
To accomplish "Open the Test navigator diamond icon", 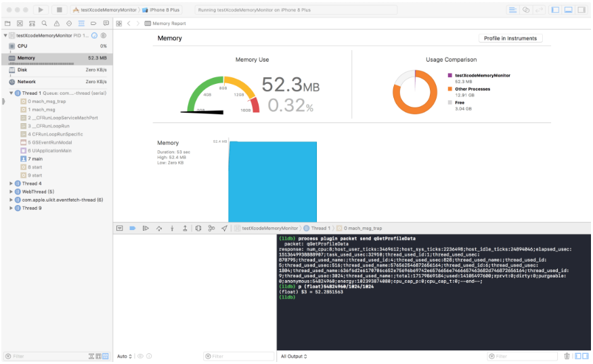I will (x=69, y=24).
